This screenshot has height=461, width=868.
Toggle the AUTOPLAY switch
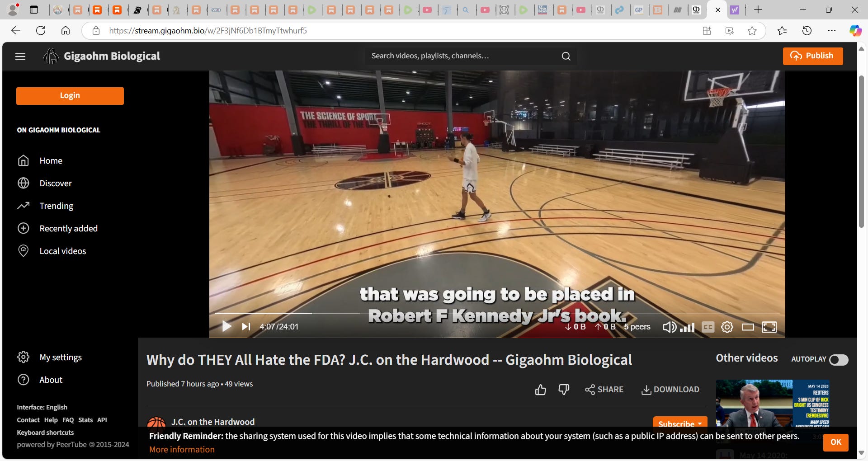coord(839,360)
